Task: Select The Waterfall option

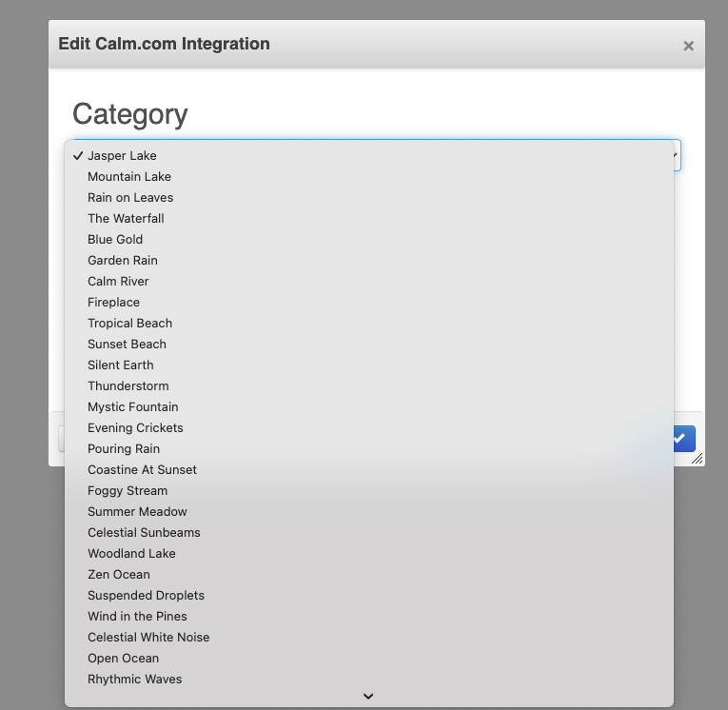Action: tap(369, 218)
